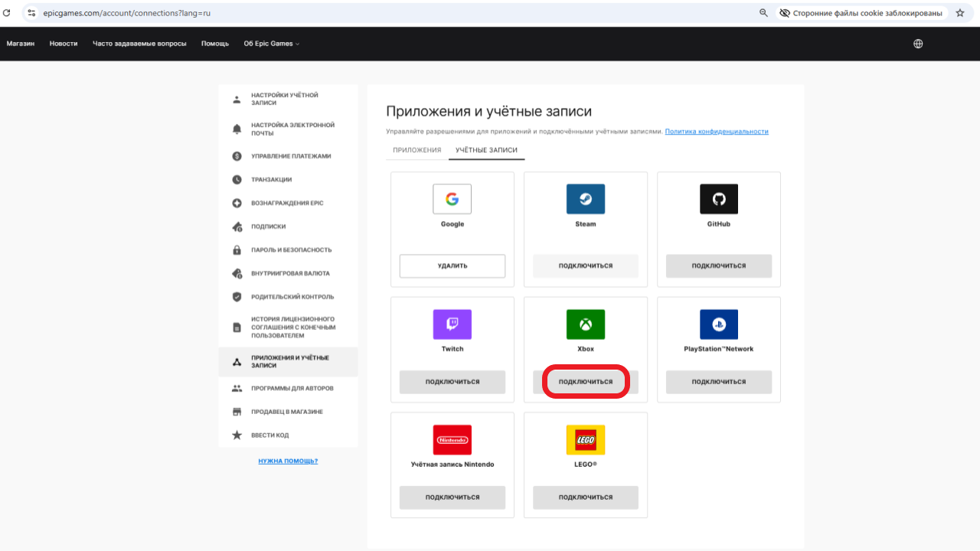This screenshot has width=980, height=551.
Task: Open the 'Политика конфиденциальности' link
Action: coord(717,132)
